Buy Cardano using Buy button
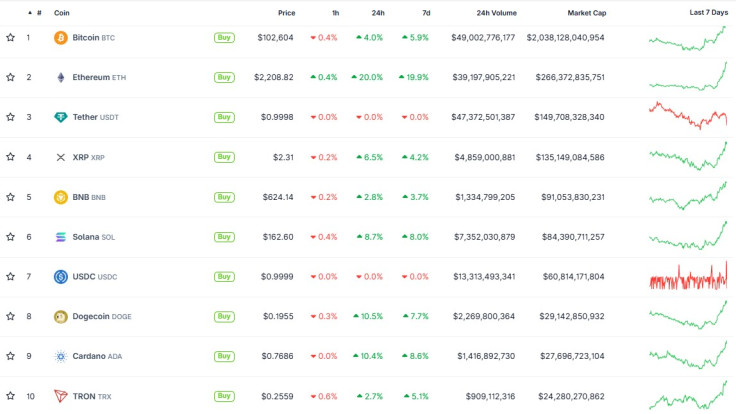The height and width of the screenshot is (414, 736). (x=224, y=356)
